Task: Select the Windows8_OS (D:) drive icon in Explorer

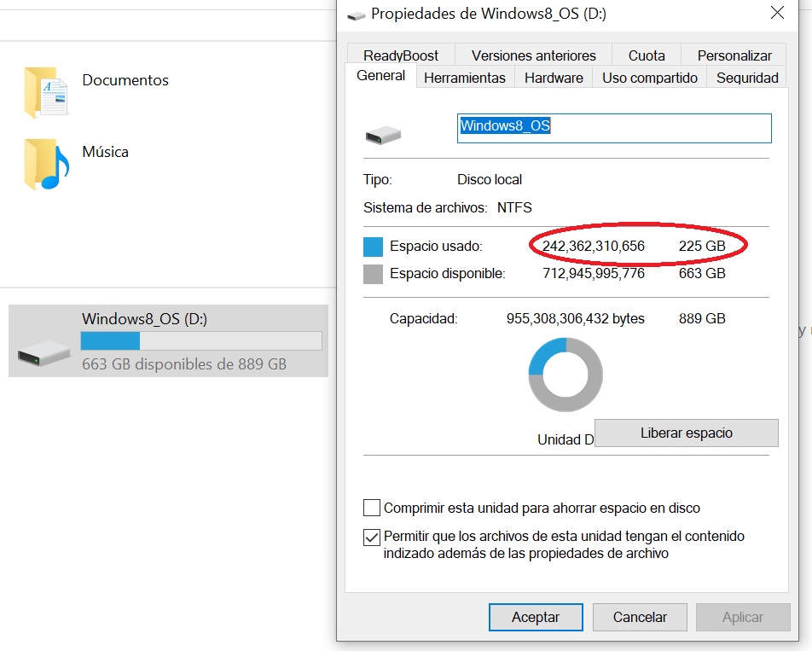Action: click(x=43, y=352)
